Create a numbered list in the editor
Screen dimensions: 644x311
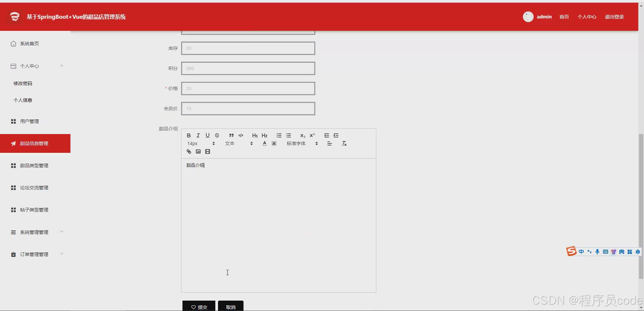[279, 135]
